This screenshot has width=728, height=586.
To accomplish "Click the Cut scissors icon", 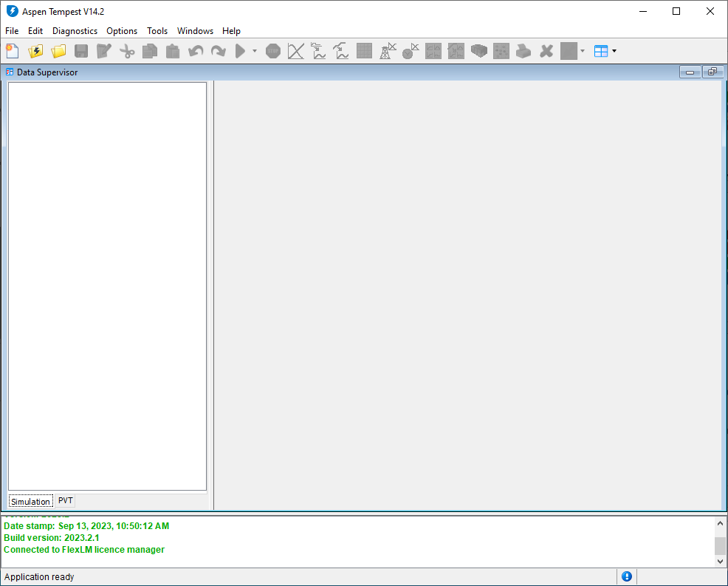I will (127, 51).
